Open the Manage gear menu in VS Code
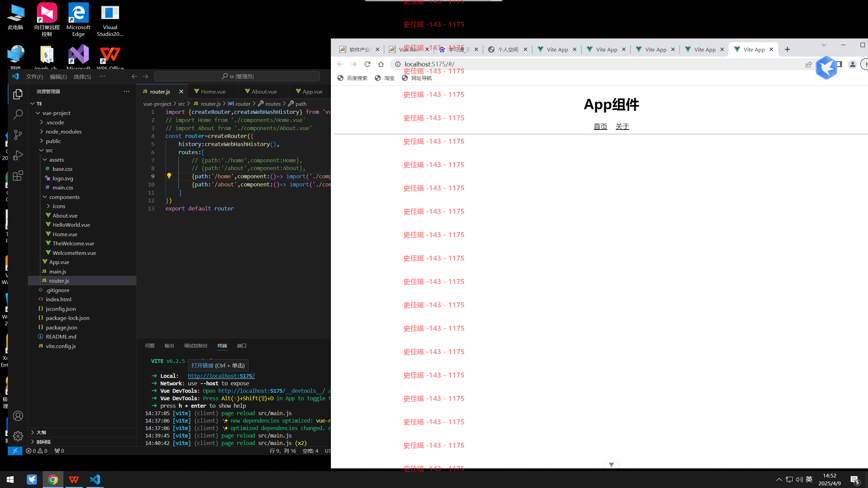Viewport: 868px width, 488px height. point(18,436)
